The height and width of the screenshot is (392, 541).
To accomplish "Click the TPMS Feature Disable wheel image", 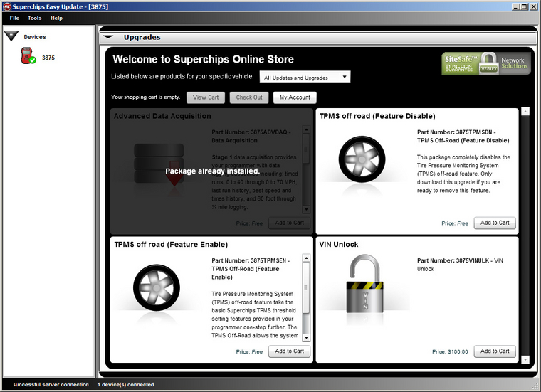I will tap(362, 160).
